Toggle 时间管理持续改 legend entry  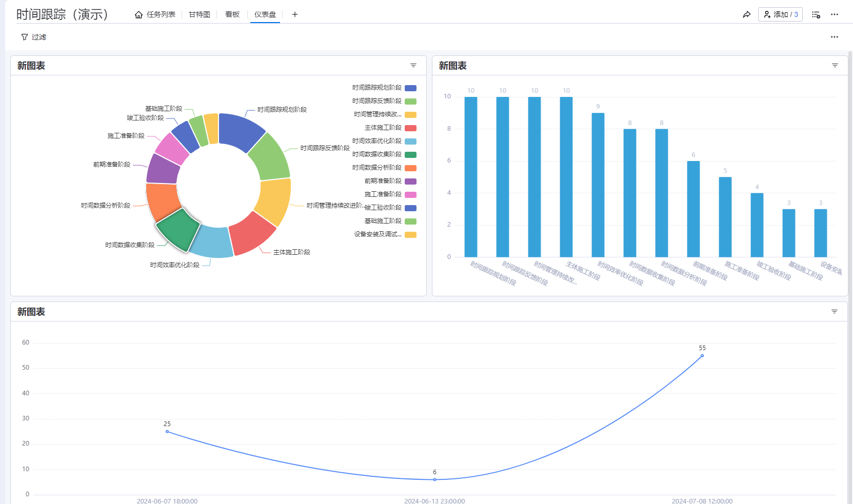point(385,114)
